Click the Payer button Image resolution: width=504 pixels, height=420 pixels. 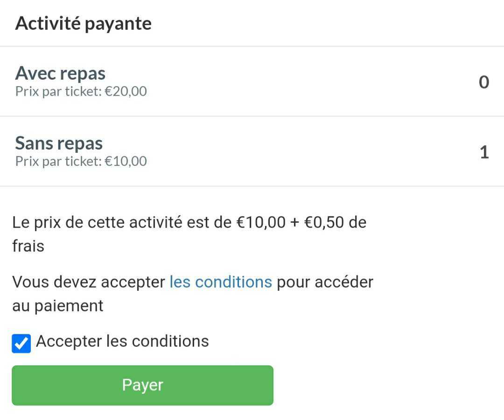point(142,385)
